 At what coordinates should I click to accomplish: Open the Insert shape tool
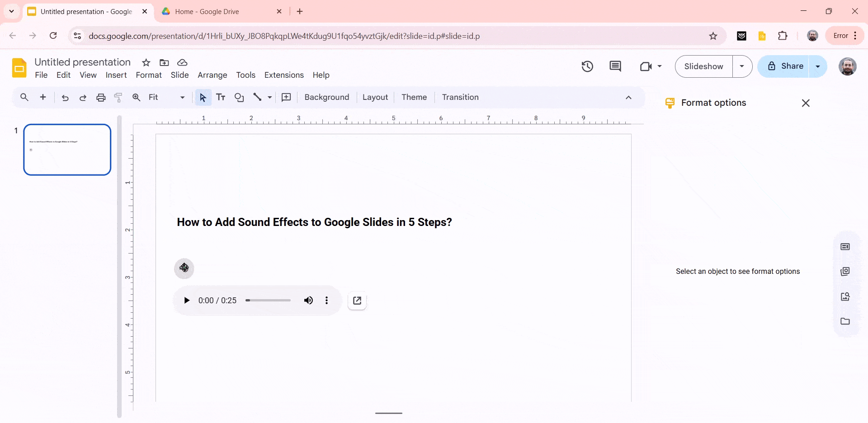pos(239,97)
